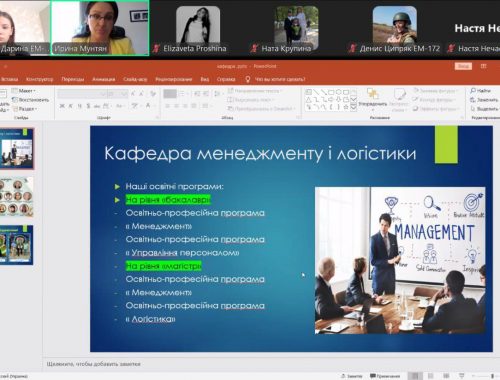Click the Восстановить reset slide icon

click(15, 100)
